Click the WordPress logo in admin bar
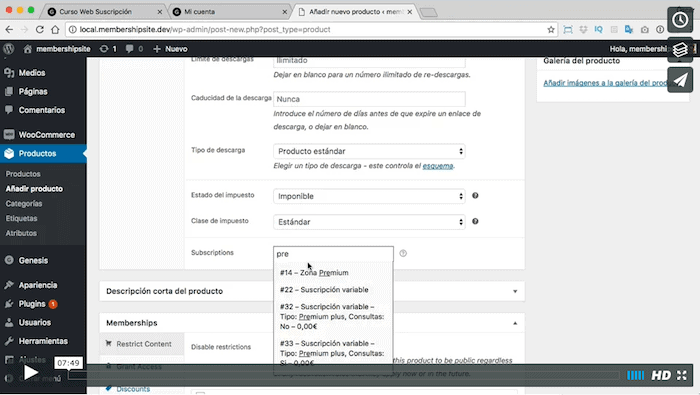This screenshot has width=700, height=395. pyautogui.click(x=8, y=49)
